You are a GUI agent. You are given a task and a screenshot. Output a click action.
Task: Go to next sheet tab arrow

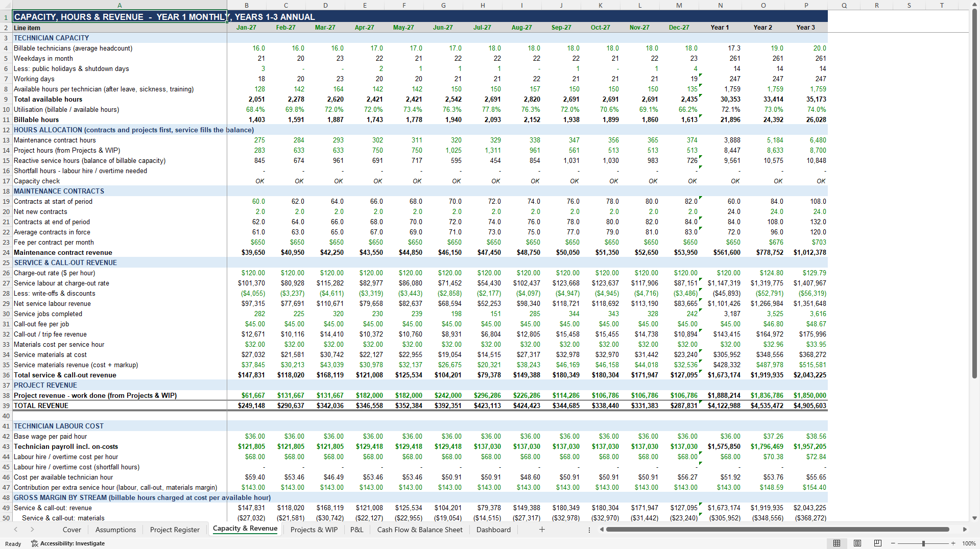tap(32, 530)
